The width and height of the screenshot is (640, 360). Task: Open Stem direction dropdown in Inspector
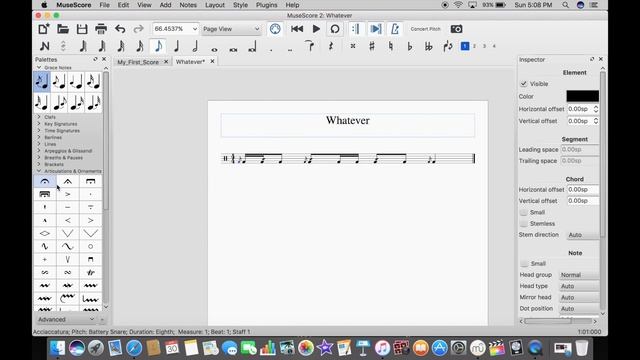[x=582, y=235]
